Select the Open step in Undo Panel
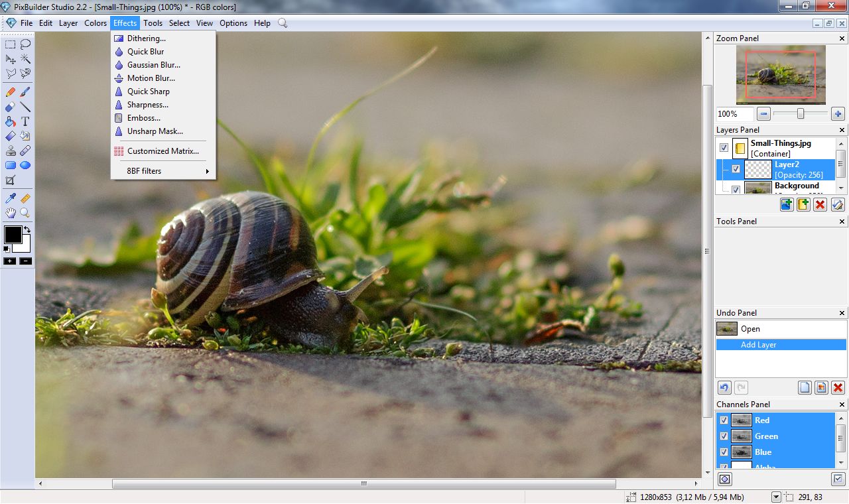 [781, 329]
